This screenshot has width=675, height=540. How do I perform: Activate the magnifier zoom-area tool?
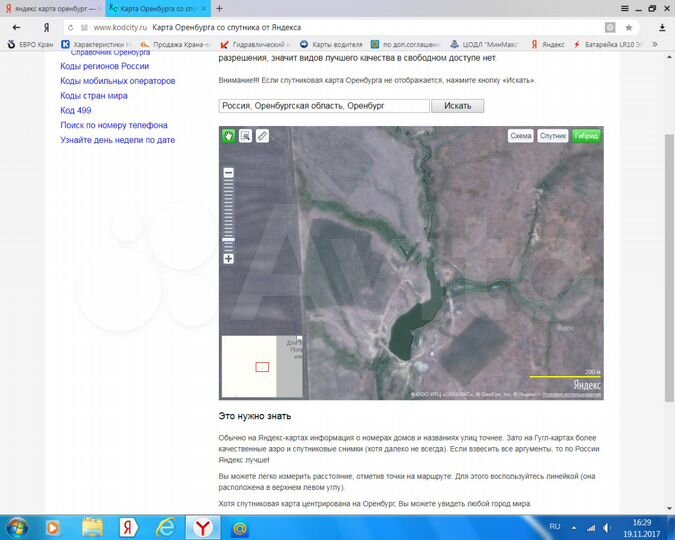(x=245, y=135)
